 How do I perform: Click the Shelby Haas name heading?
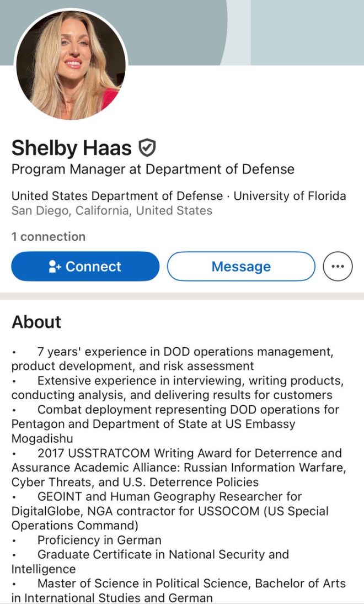tap(72, 148)
